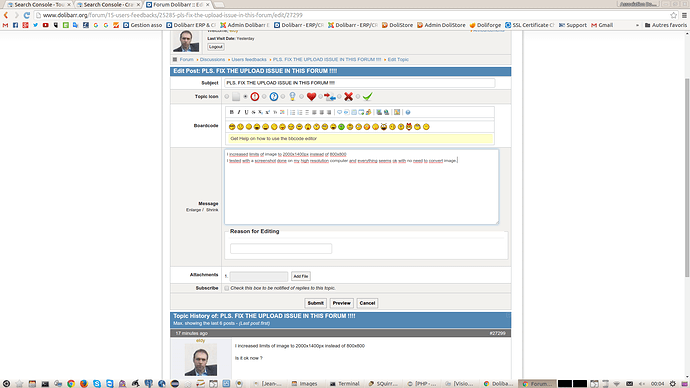
Task: Click Users feedbacks breadcrumb link
Action: 249,59
